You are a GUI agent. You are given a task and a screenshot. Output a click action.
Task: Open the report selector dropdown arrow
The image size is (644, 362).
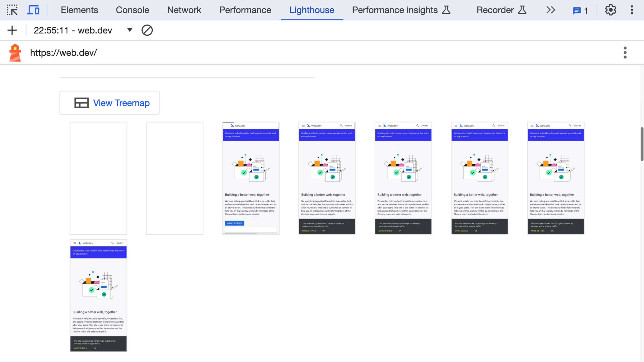pyautogui.click(x=130, y=30)
